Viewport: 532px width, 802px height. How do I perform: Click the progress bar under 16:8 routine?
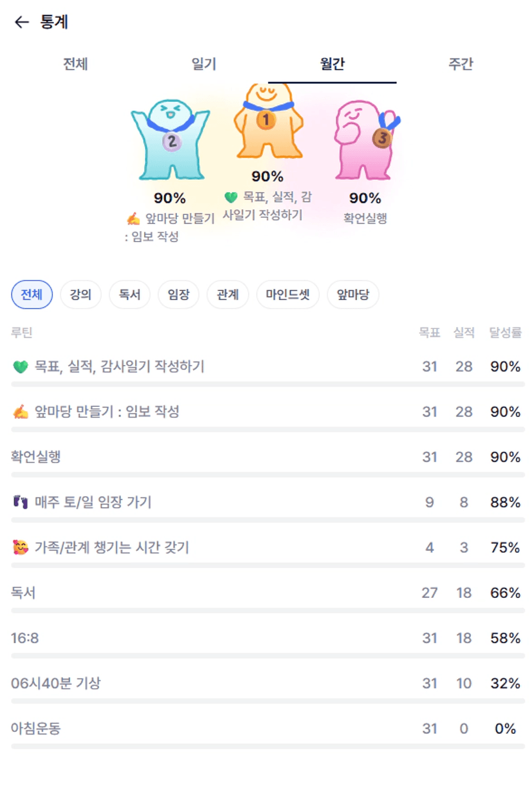coord(268,656)
